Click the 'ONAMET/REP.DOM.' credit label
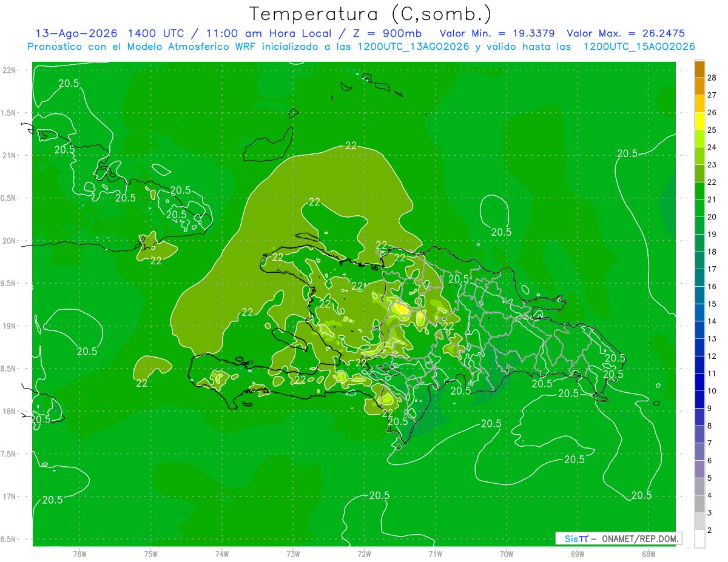The image size is (728, 562). point(641,538)
